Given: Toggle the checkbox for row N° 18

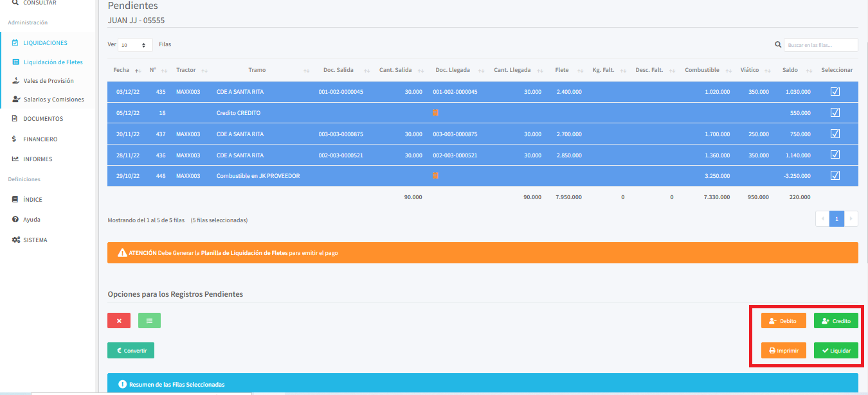Looking at the screenshot, I should coord(835,113).
